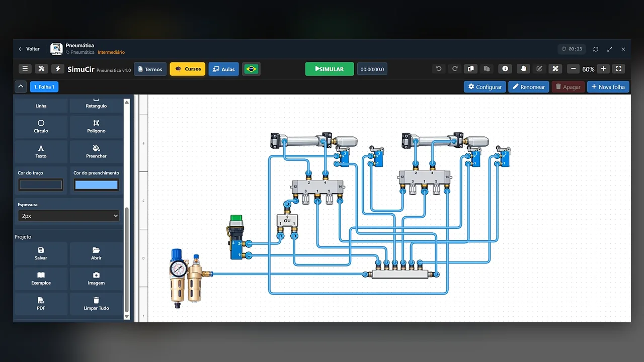The width and height of the screenshot is (644, 362).
Task: Click the expand fullscreen arrows icon
Action: click(x=610, y=49)
